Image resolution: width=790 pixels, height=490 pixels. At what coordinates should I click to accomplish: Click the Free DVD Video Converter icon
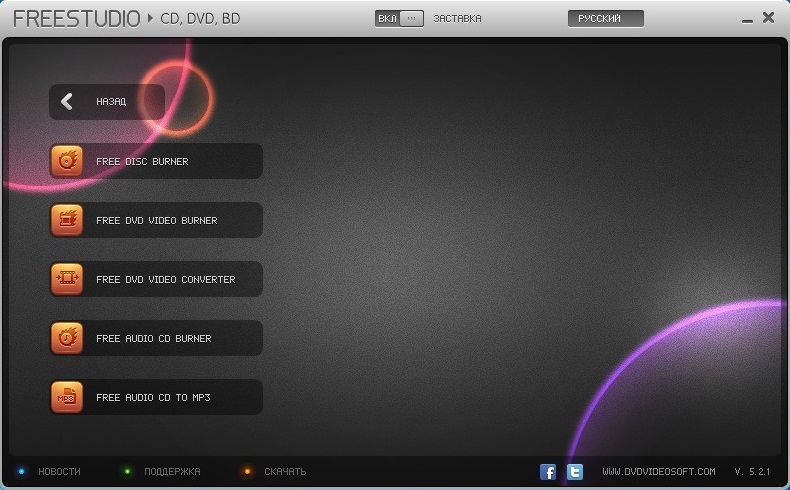click(67, 279)
